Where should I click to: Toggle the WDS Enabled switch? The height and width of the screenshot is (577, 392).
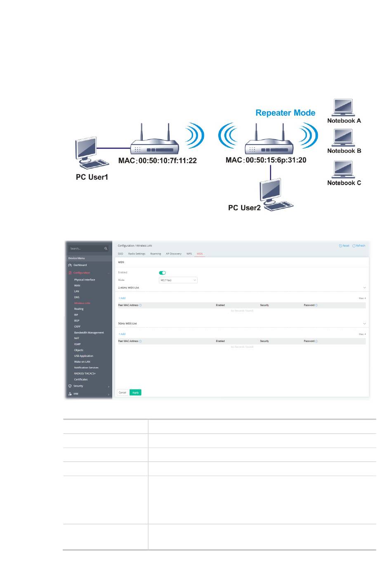(x=162, y=273)
